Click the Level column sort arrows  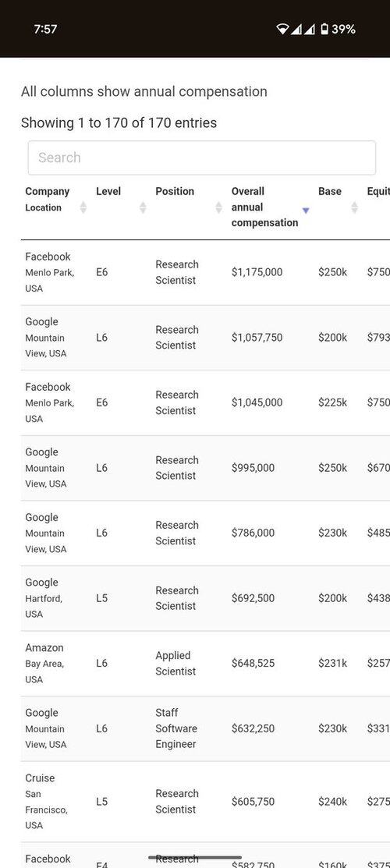pyautogui.click(x=143, y=207)
